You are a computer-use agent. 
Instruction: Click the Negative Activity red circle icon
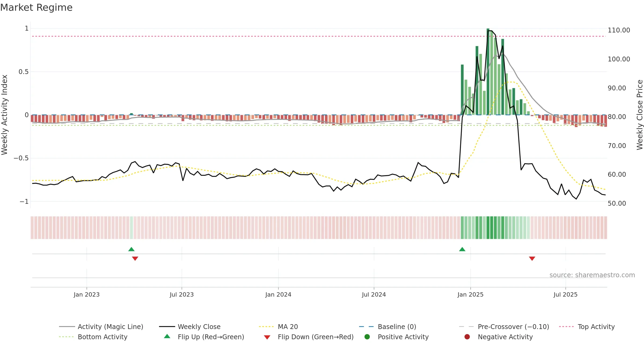tap(467, 337)
